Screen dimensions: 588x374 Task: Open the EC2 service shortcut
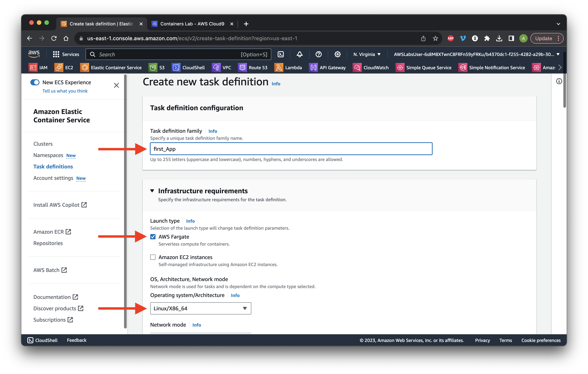tap(64, 68)
